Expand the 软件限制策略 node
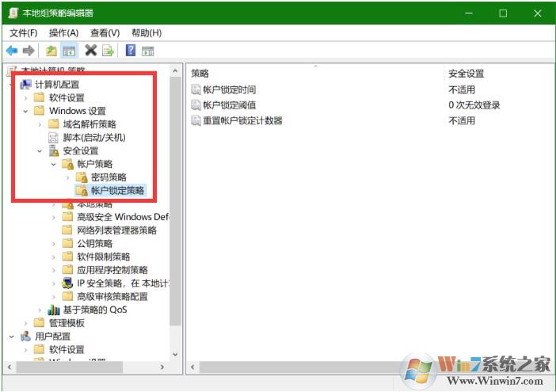Viewport: 556px width, 392px height. click(54, 257)
